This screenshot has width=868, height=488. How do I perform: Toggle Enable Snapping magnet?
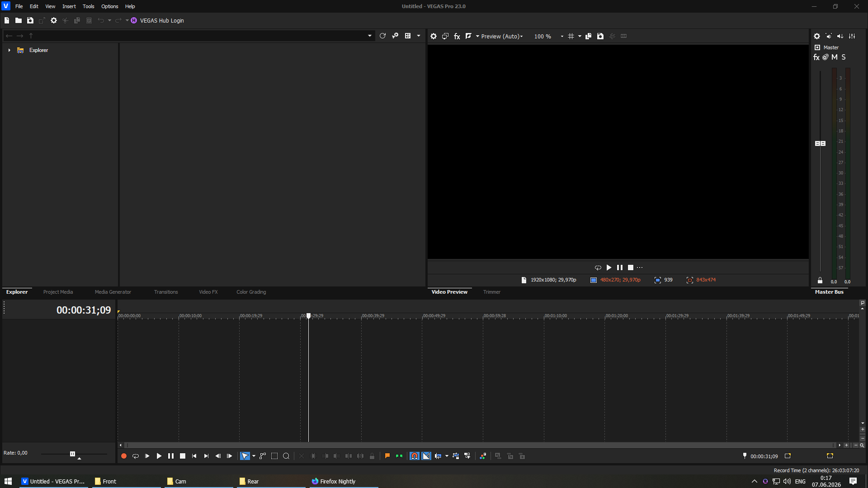[x=415, y=456]
